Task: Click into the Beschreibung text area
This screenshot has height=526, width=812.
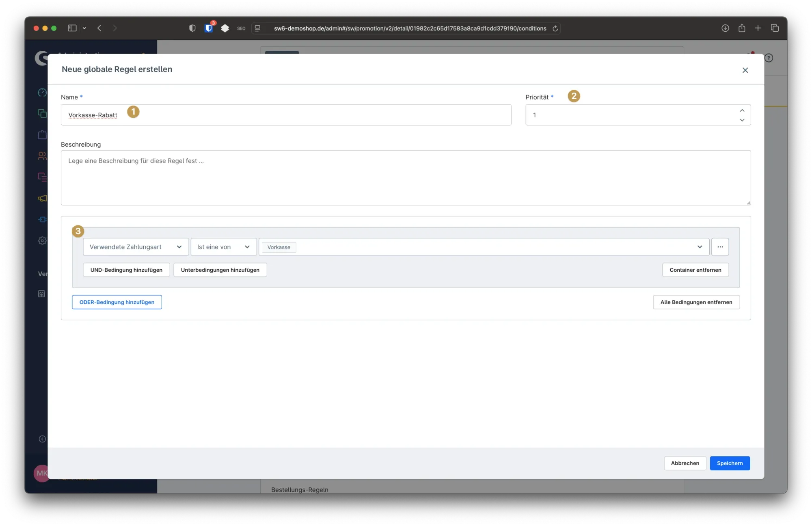Action: [x=405, y=178]
